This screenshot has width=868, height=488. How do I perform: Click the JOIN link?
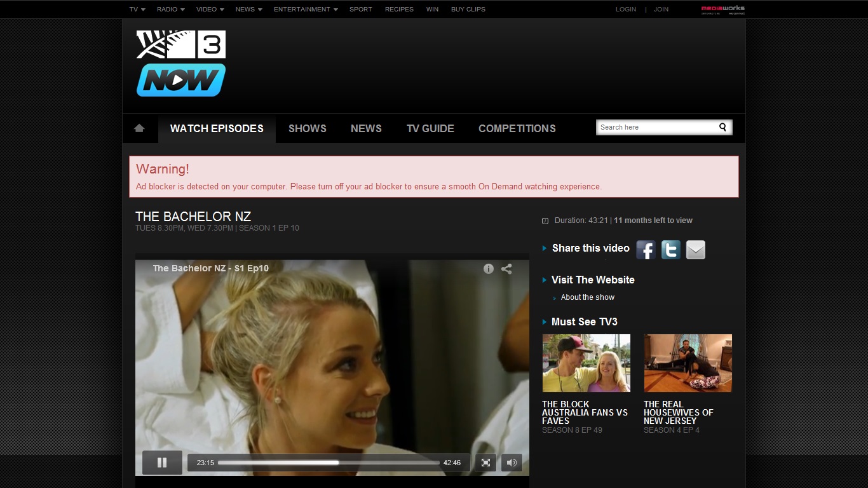[661, 10]
